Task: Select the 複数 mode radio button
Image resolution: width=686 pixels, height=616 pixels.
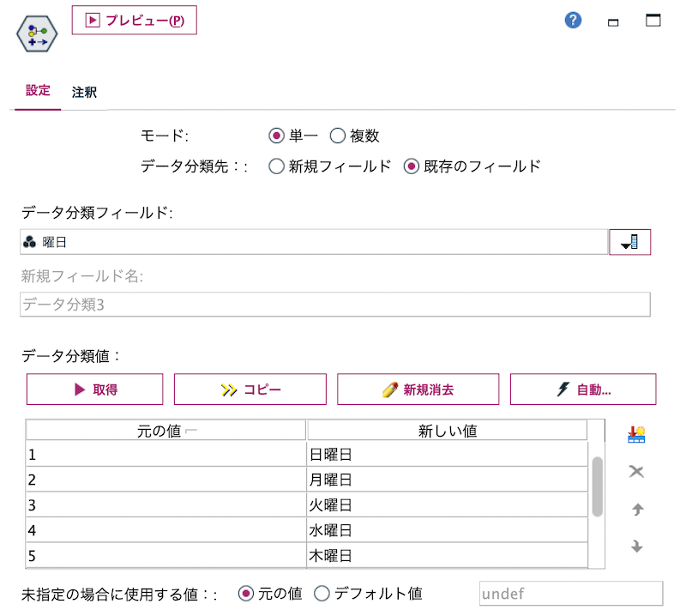Action: click(338, 136)
